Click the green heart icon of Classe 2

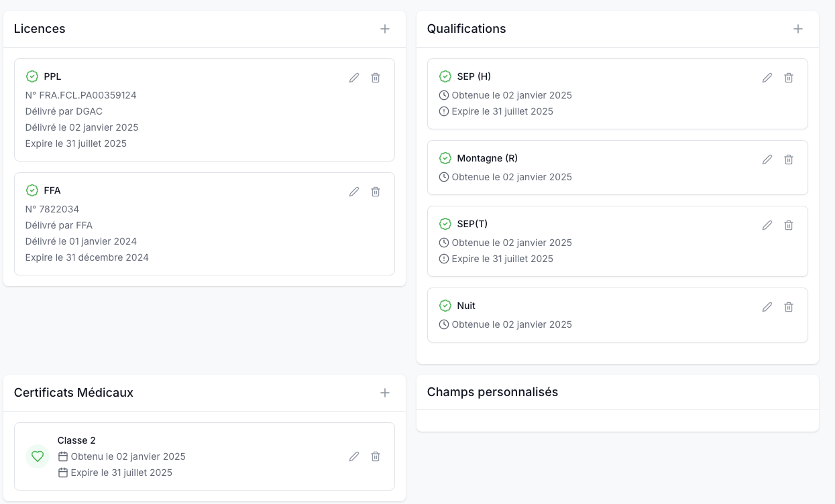[x=38, y=456]
